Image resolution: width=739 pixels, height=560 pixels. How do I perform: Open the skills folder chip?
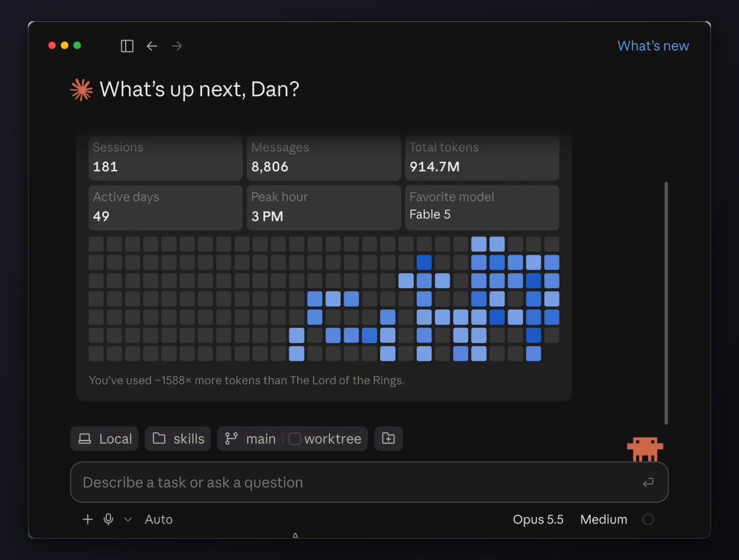point(179,439)
